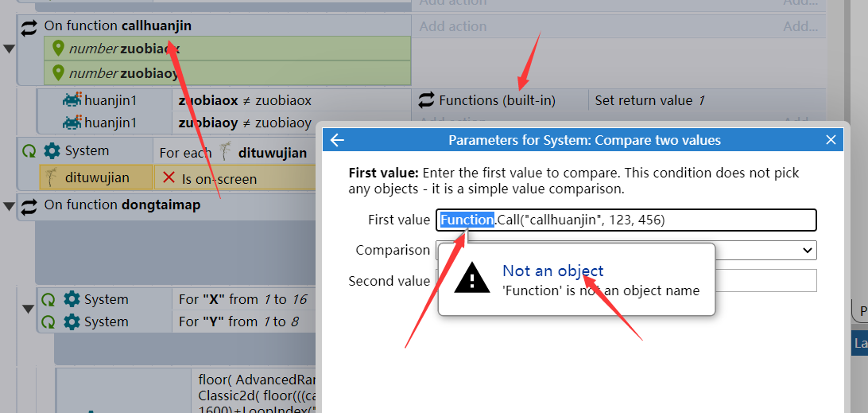Click the back arrow in the parameters dialog
This screenshot has width=868, height=413.
click(337, 140)
